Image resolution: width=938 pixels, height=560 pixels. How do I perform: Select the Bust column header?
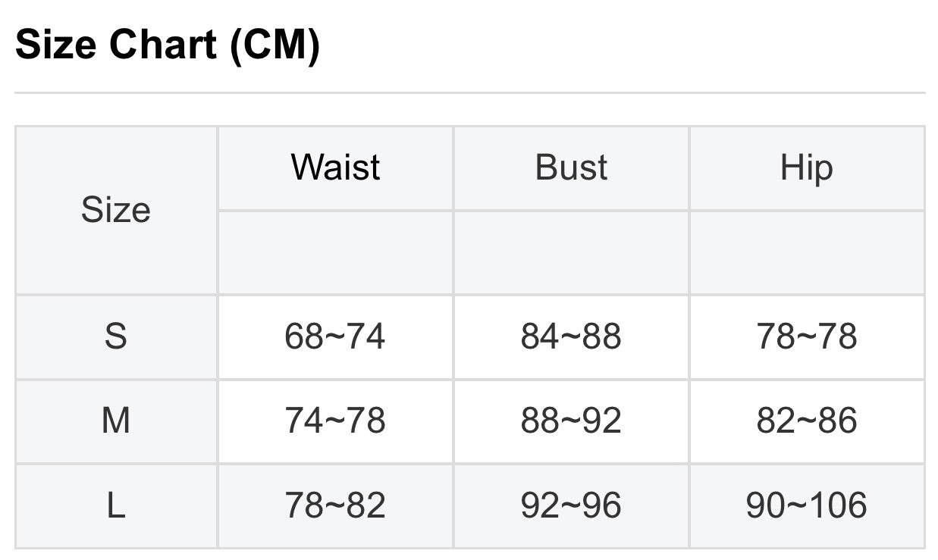(x=571, y=167)
